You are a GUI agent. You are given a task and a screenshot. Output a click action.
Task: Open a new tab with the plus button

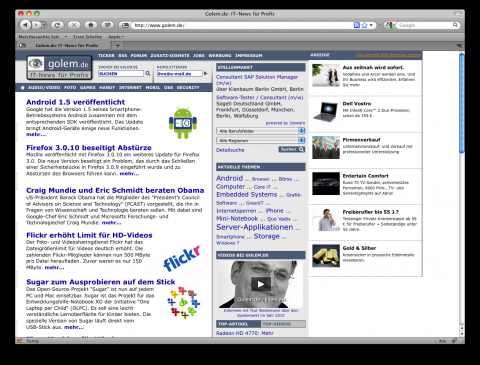118,45
